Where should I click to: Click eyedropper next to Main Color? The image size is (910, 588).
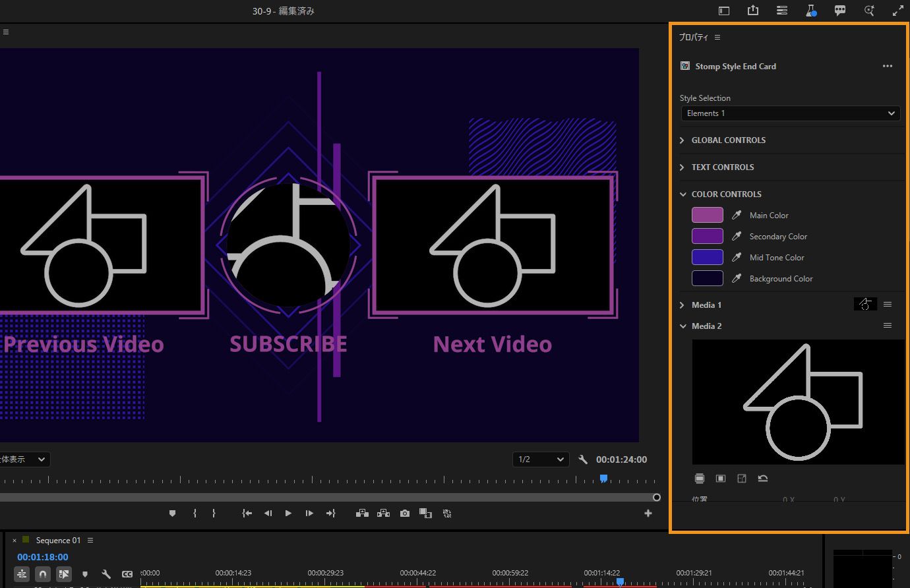pyautogui.click(x=737, y=216)
